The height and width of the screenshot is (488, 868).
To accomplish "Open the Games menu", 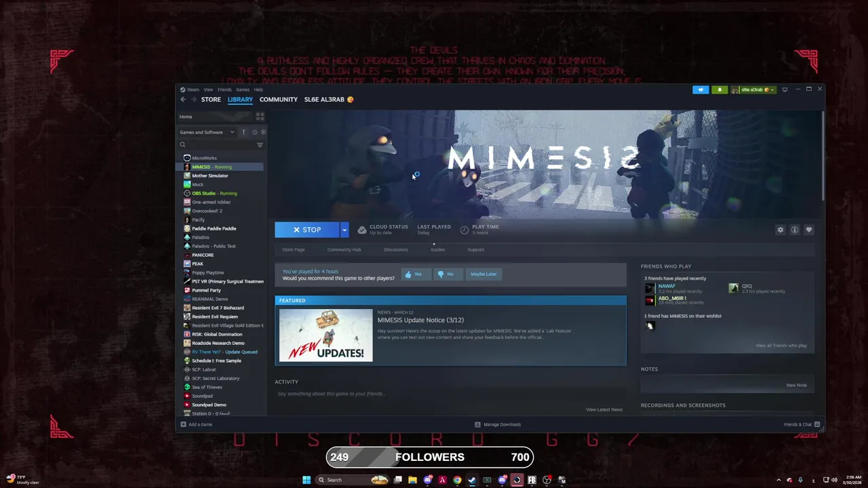I will pos(243,89).
